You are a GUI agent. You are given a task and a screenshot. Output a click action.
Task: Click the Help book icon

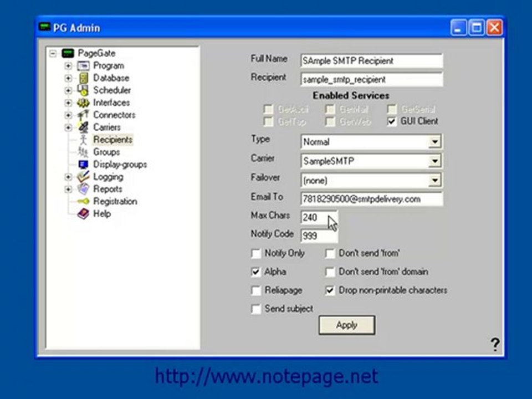83,214
